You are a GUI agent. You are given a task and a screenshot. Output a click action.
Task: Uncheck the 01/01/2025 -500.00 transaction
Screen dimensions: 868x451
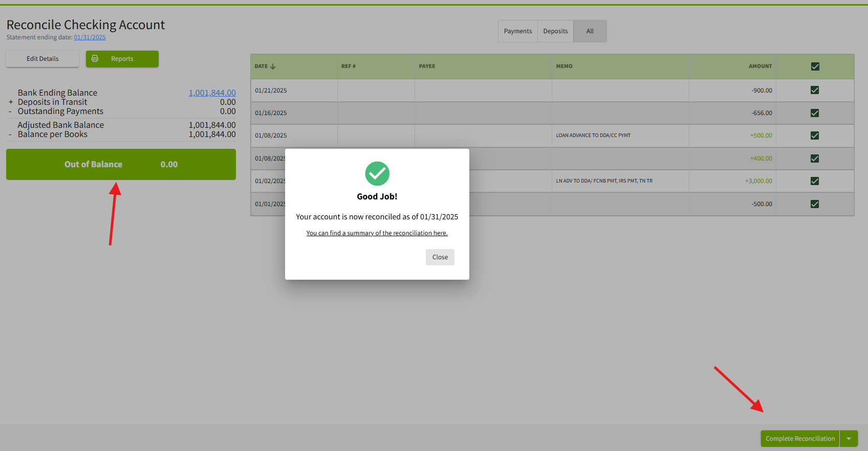click(x=815, y=204)
